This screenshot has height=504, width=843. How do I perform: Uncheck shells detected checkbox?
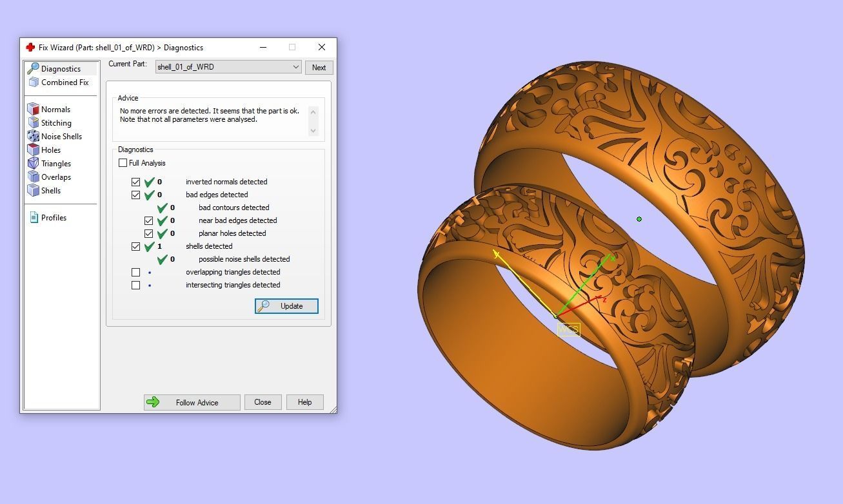135,246
